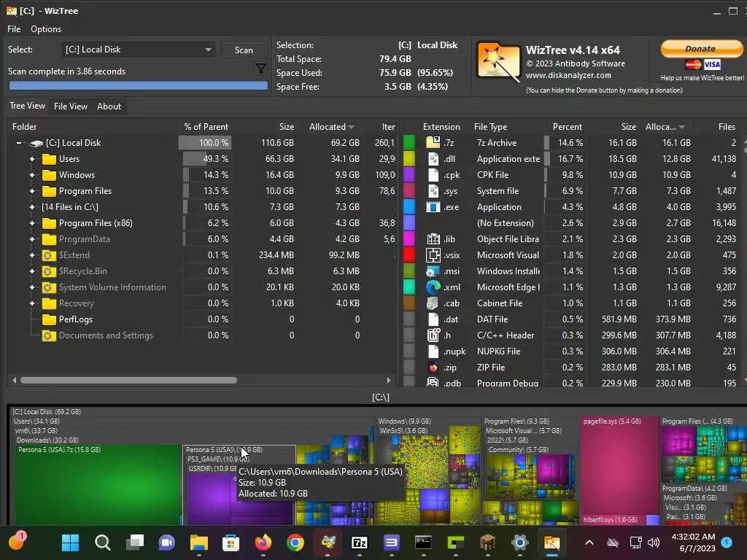Screen dimensions: 747x560
Task: Click the hiberfil.sys treemap label
Action: click(x=610, y=519)
